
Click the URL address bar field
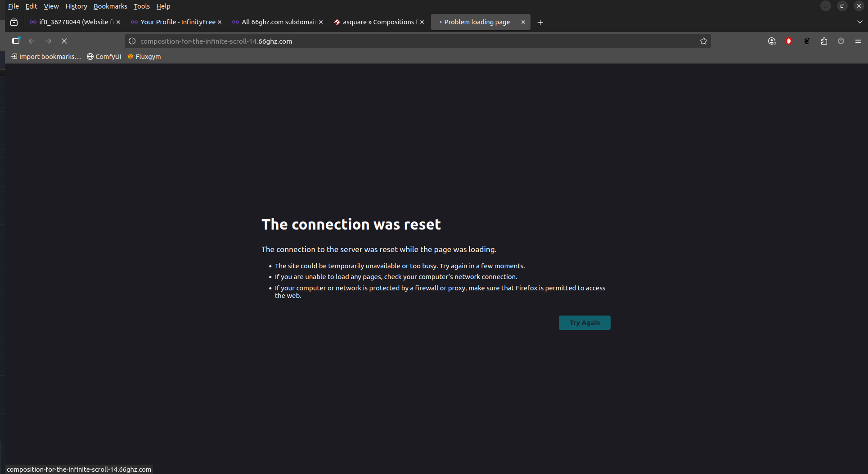click(x=405, y=41)
